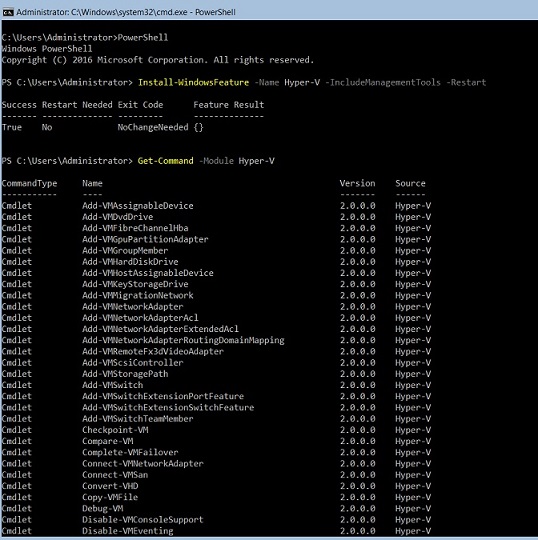538x540 pixels.
Task: Click the 'Add-VMKeyStorageDrive' cmdlet name
Action: click(135, 284)
